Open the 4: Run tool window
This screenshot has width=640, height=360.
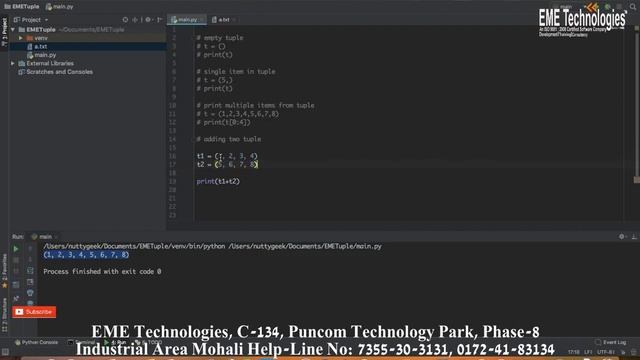coord(115,342)
